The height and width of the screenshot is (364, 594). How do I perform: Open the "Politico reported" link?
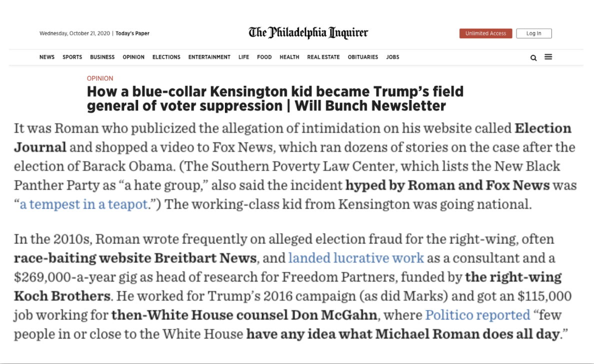(477, 315)
